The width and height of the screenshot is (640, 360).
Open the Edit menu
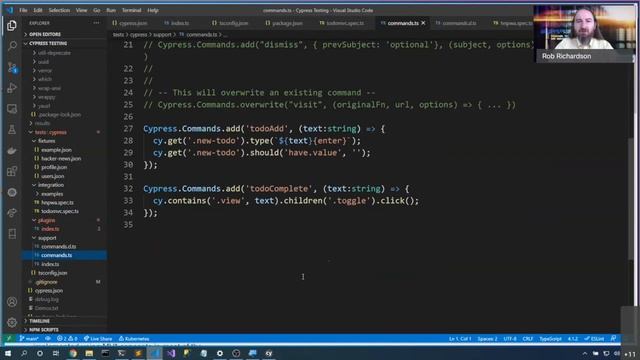38,10
